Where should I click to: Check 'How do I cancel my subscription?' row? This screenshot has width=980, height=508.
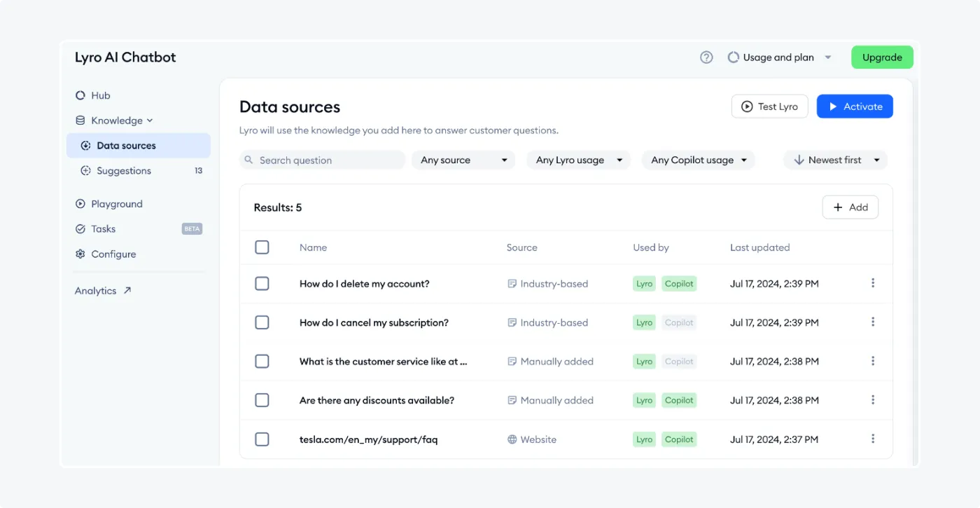tap(262, 322)
